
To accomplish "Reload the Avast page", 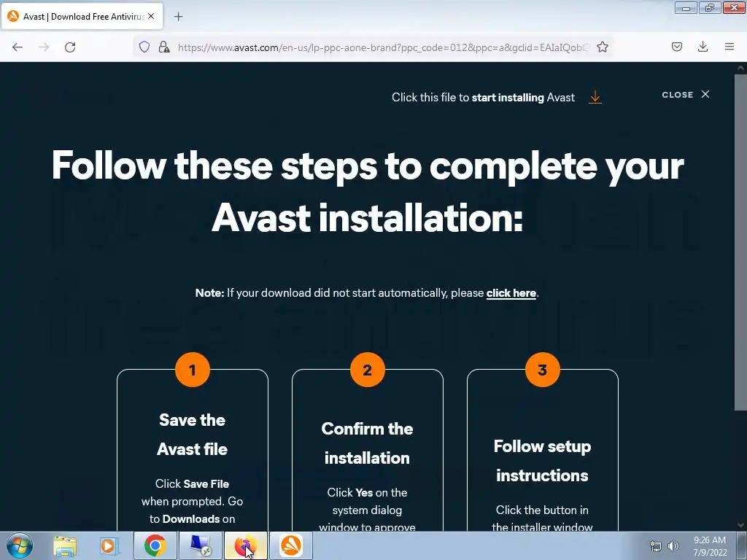I will (x=70, y=47).
